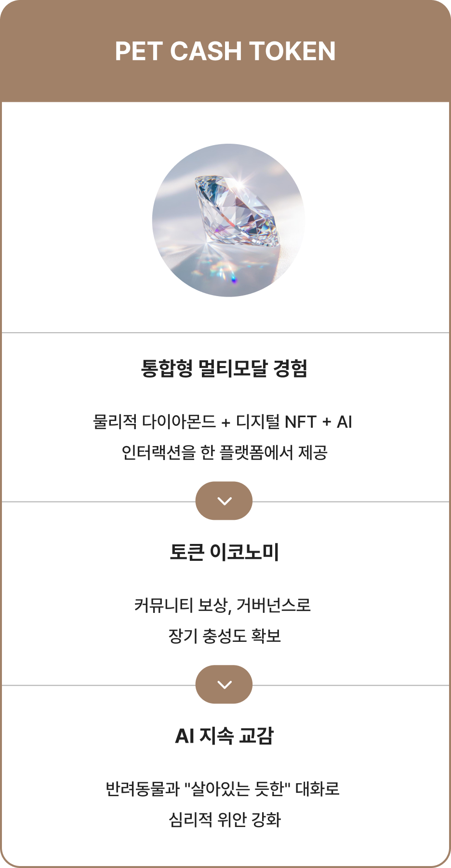Click the 인터랙션을 한 플랫폼에서 제공 line

[224, 453]
